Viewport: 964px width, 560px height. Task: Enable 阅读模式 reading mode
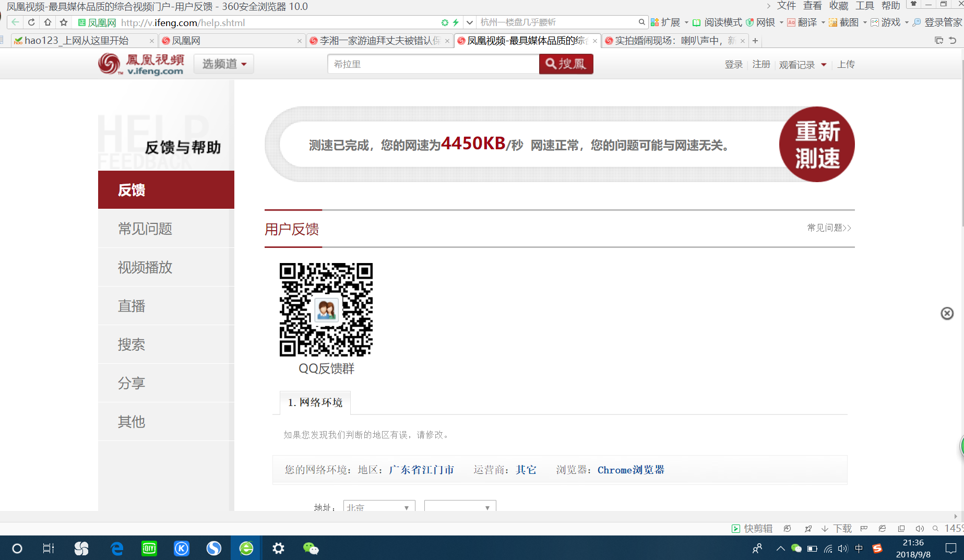[x=717, y=22]
